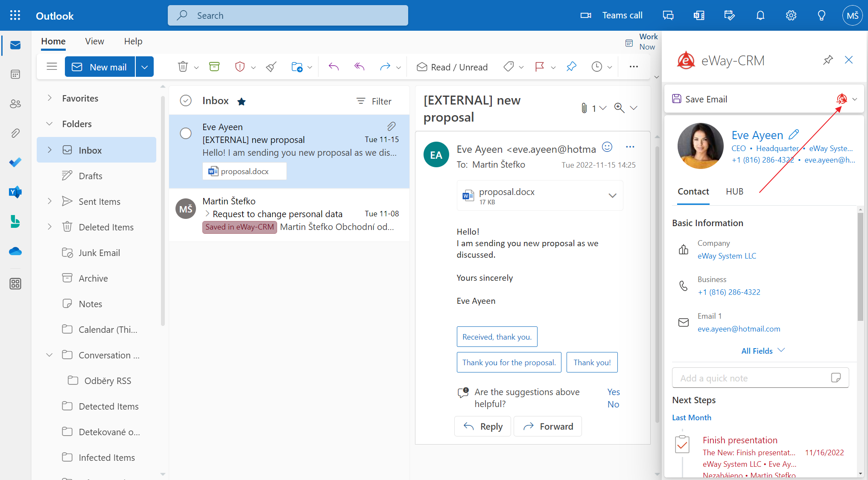This screenshot has height=480, width=868.
Task: Switch to the View tab
Action: click(x=94, y=41)
